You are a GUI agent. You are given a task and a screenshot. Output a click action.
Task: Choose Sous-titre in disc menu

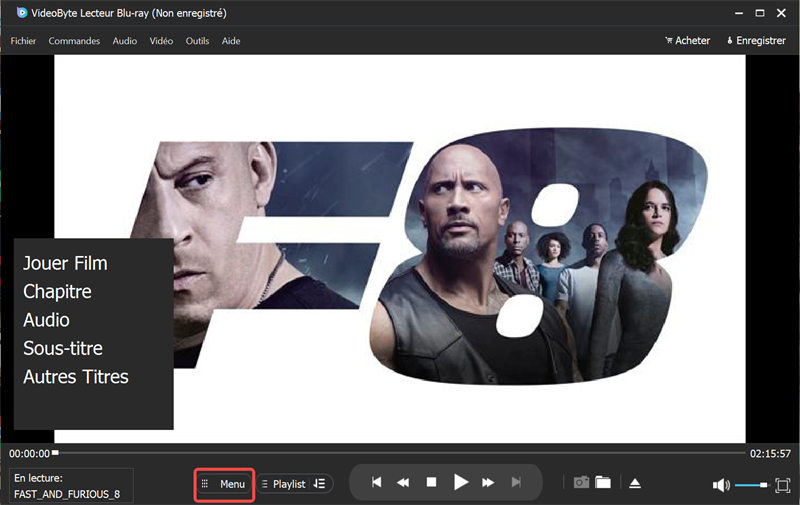[63, 349]
